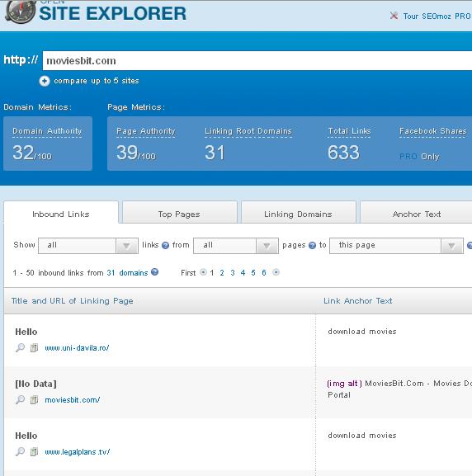
Task: Click 'Title and URL of Linking Page' header
Action: pos(73,301)
